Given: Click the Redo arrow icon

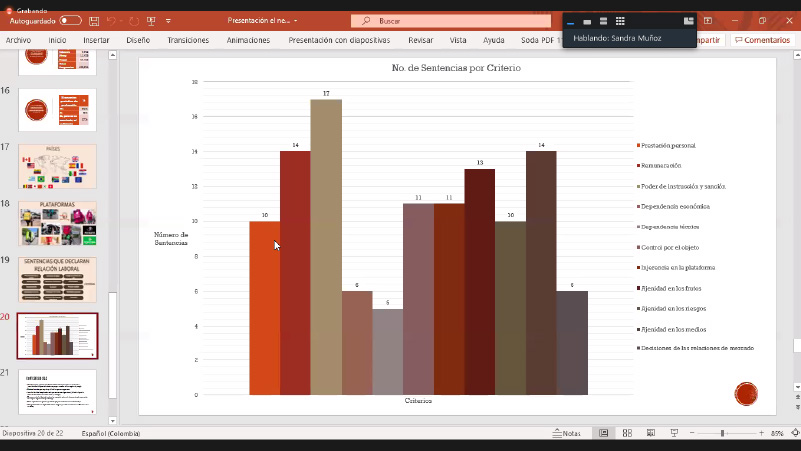Looking at the screenshot, I should pos(134,21).
